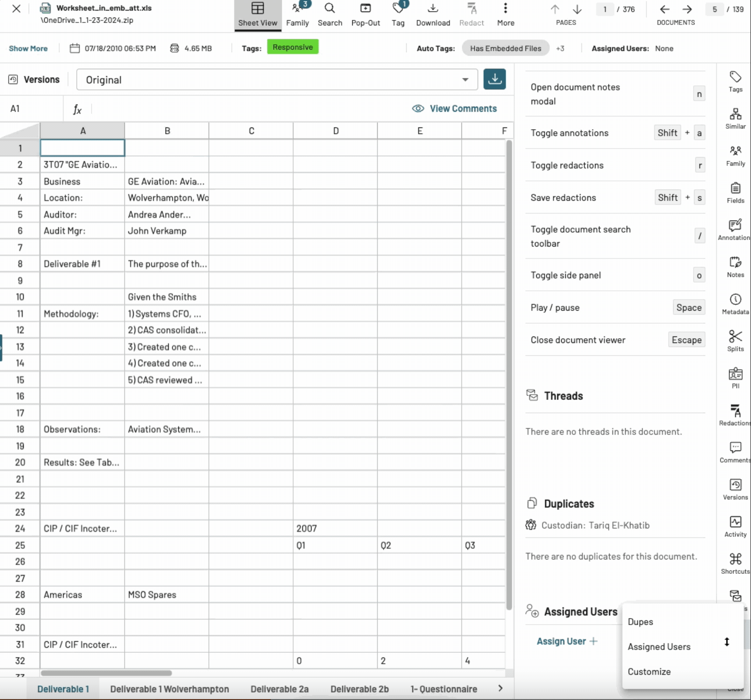Open the Redactions side panel
Viewport: 751px width, 700px height.
735,416
